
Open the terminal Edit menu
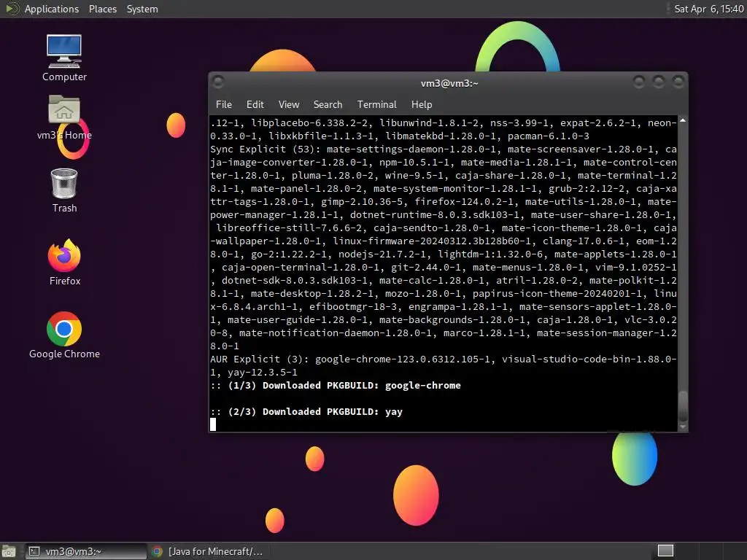pos(255,104)
